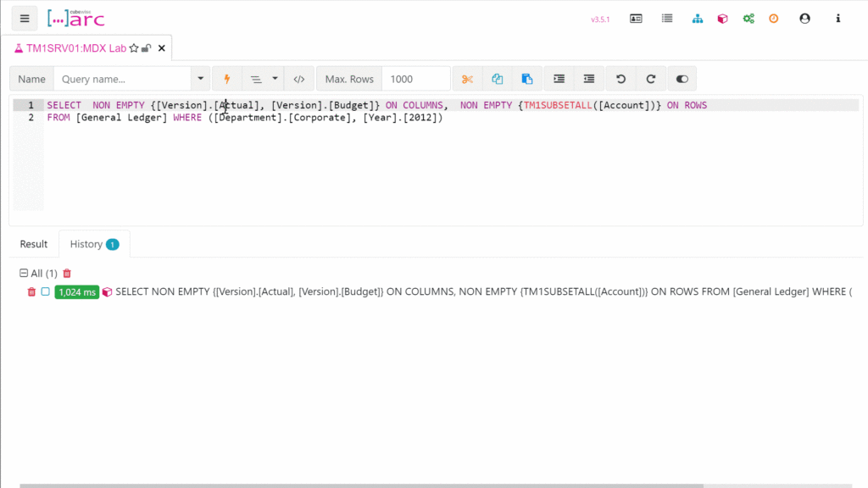Open the pink cube icon in header
Image resolution: width=868 pixels, height=488 pixels.
[722, 19]
